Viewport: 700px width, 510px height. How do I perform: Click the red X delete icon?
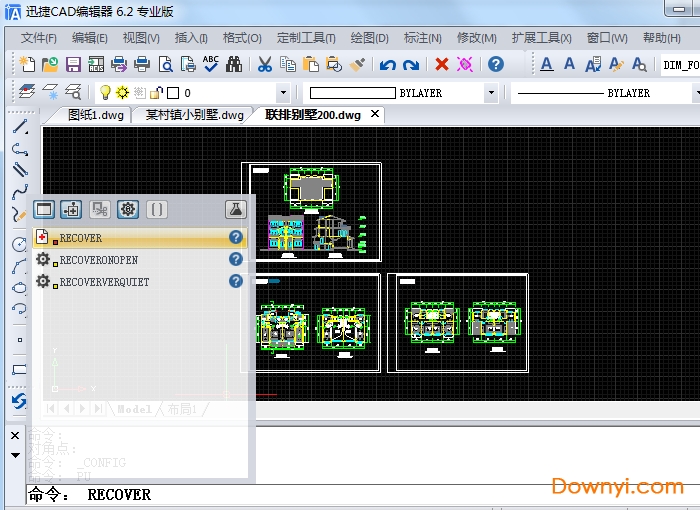[x=441, y=64]
